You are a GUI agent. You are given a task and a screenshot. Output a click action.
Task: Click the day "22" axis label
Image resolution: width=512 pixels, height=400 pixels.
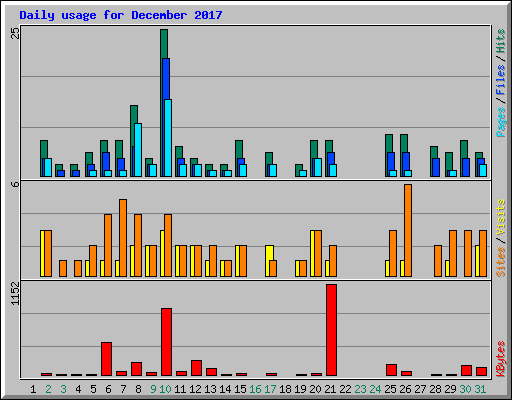[346, 389]
